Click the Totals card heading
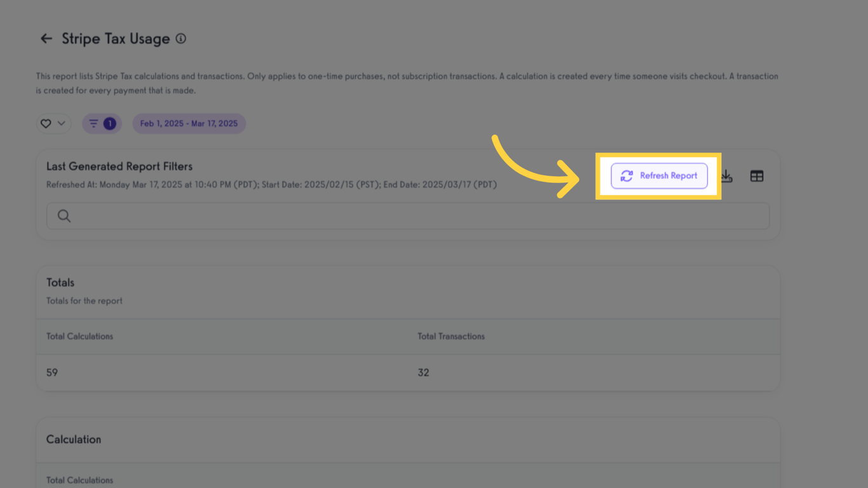The image size is (868, 488). click(x=60, y=283)
